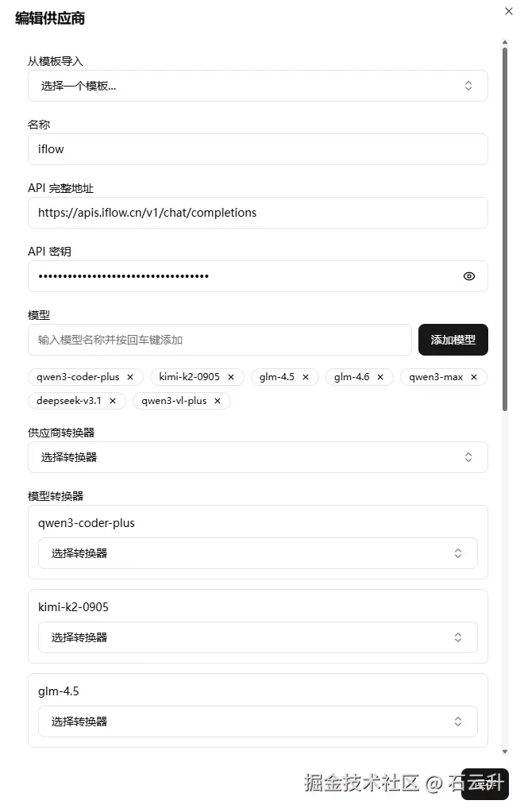The height and width of the screenshot is (812, 524).
Task: Click the qwen3-max tag text
Action: tap(436, 377)
